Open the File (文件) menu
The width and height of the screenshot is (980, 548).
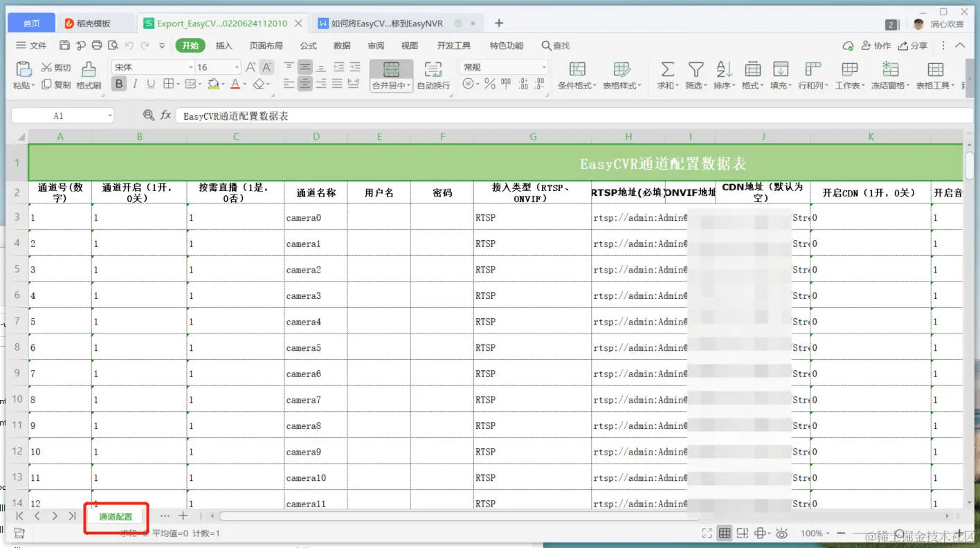[x=31, y=46]
